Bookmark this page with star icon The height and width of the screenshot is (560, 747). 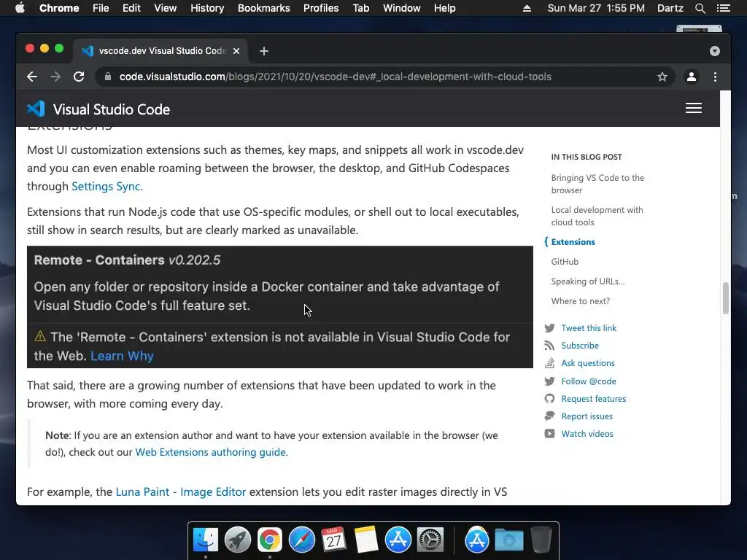[x=662, y=77]
